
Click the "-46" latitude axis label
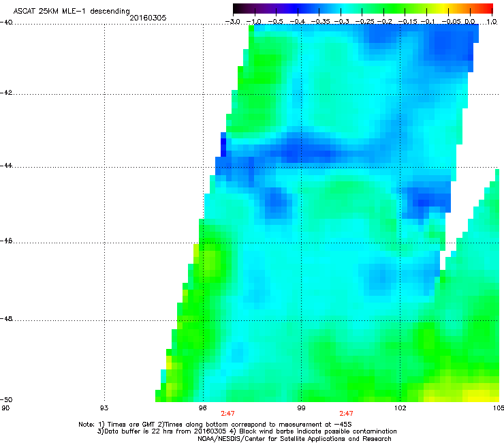(5, 241)
